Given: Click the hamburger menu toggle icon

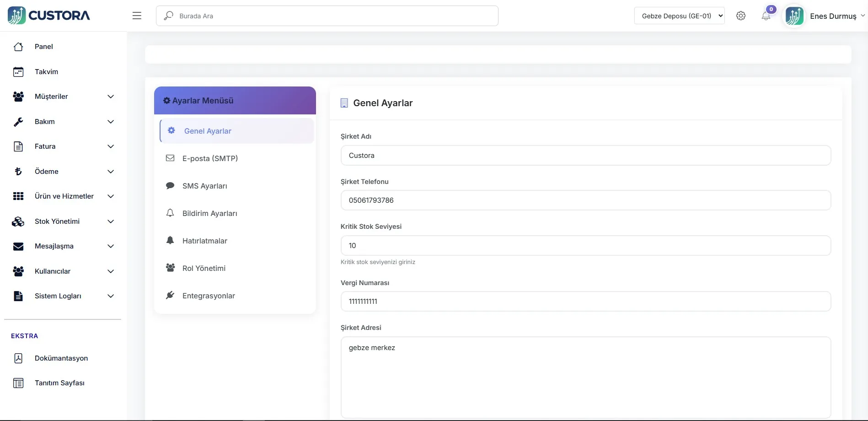Looking at the screenshot, I should click(137, 16).
